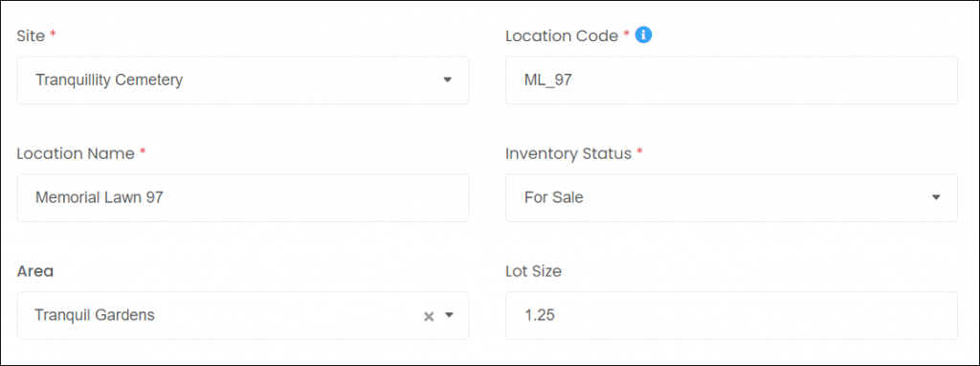Viewport: 980px width, 366px height.
Task: Click the Site field label
Action: pos(31,36)
